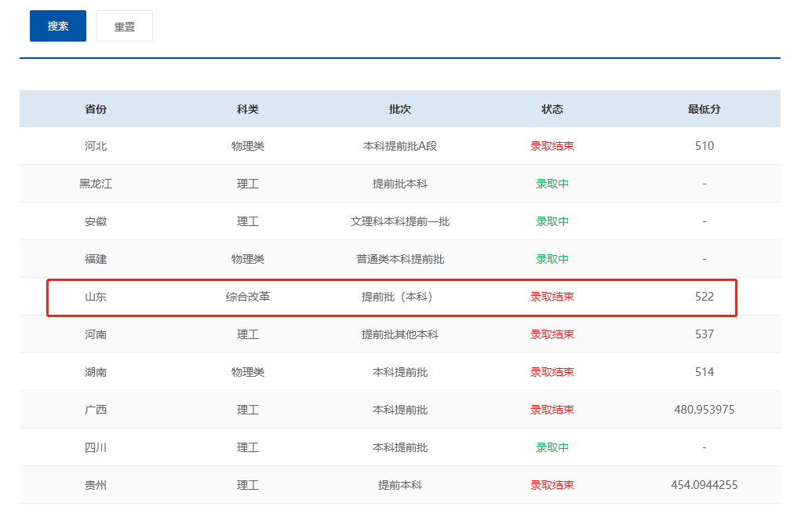
Task: Click the 福建 province cell
Action: click(x=96, y=259)
